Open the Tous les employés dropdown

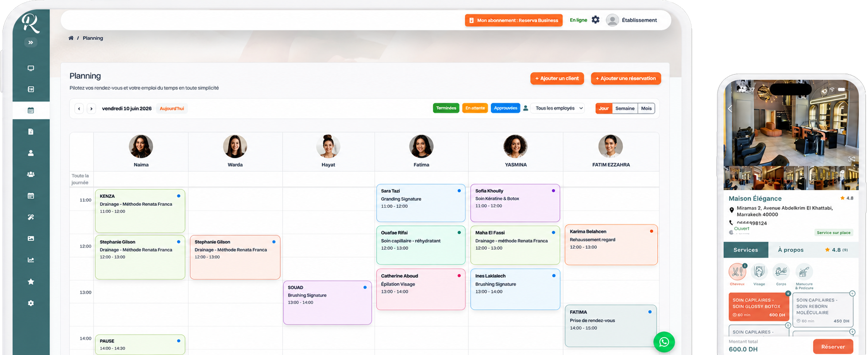(x=558, y=108)
